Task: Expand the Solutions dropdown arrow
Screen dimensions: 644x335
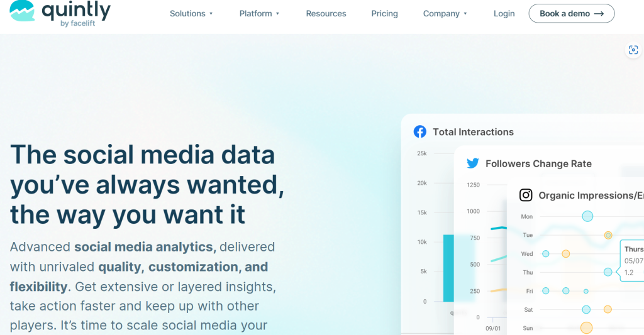Action: 211,14
